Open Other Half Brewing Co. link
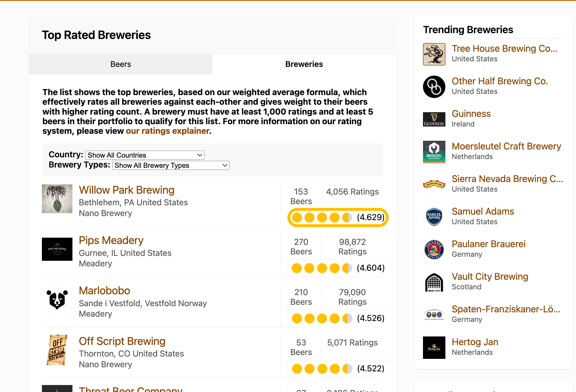The height and width of the screenshot is (392, 576). pos(500,81)
